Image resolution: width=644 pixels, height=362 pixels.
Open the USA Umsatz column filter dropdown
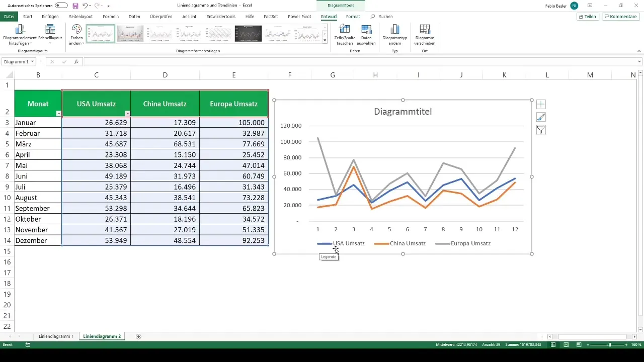[127, 114]
